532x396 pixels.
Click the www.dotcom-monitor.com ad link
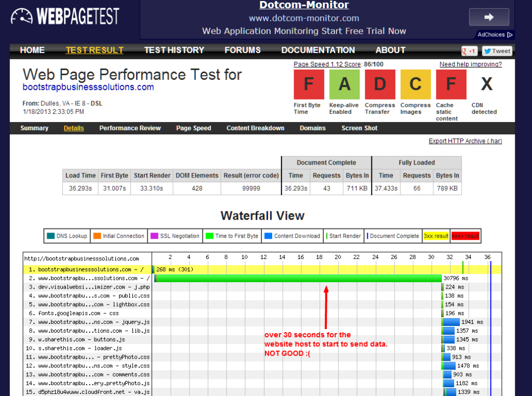coord(304,18)
